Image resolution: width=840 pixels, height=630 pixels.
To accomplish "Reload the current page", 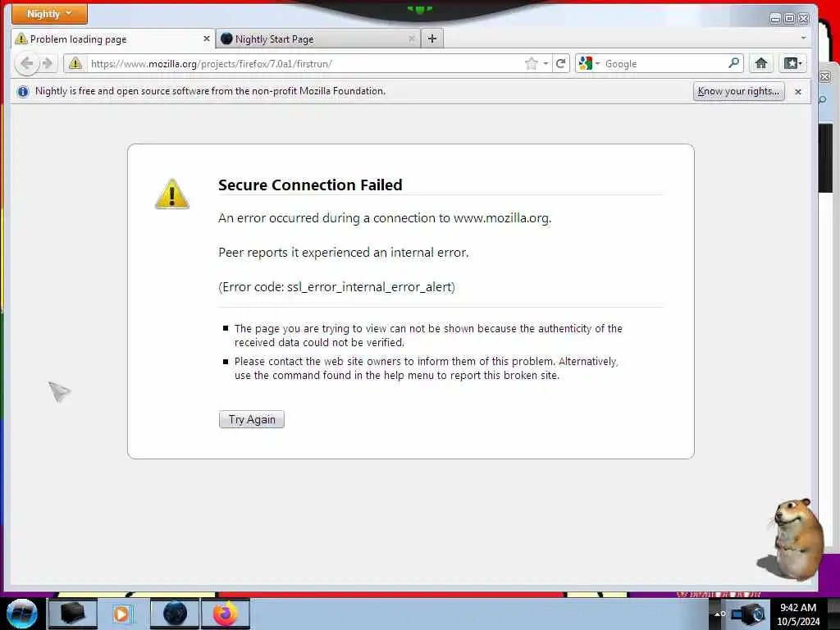I will [561, 64].
